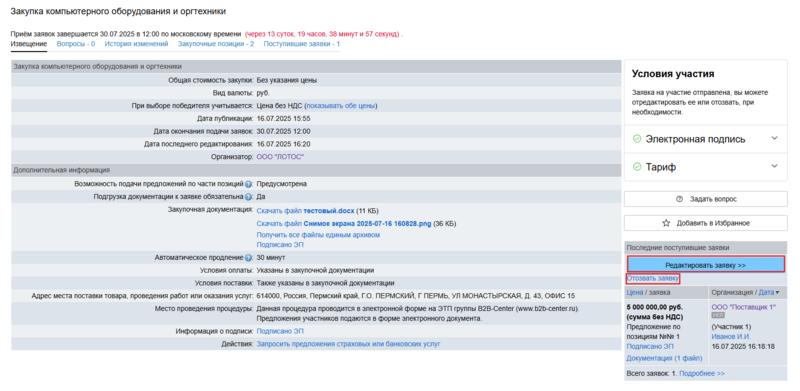Click Подробнее >> link

[x=702, y=374]
